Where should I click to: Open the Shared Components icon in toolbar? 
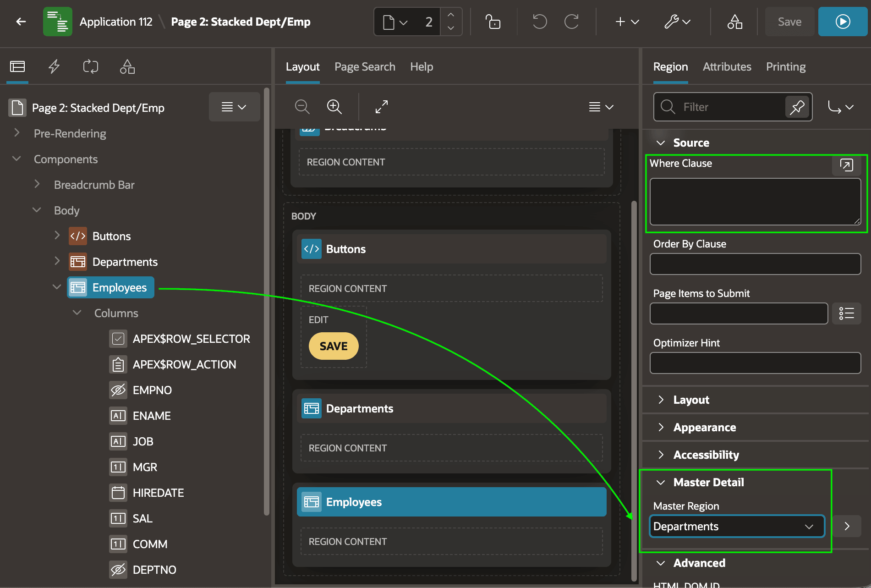[734, 22]
